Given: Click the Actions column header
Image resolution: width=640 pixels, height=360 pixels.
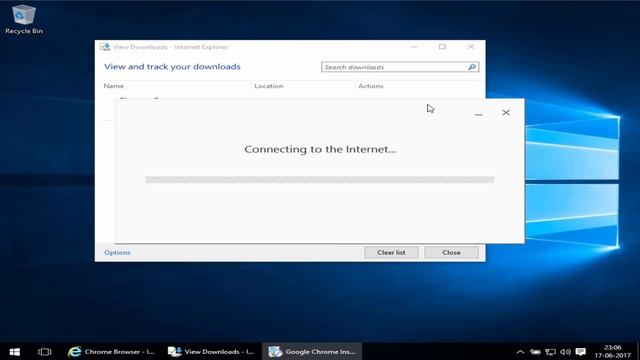Looking at the screenshot, I should (371, 86).
